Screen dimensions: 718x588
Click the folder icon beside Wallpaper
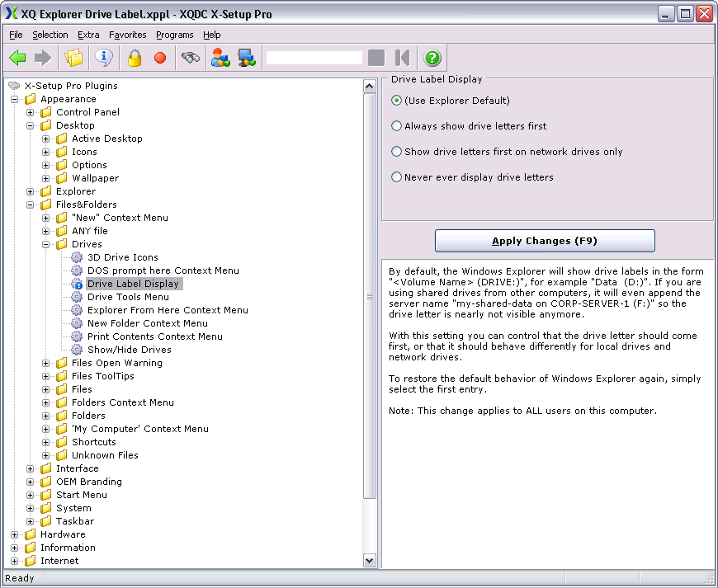[61, 178]
